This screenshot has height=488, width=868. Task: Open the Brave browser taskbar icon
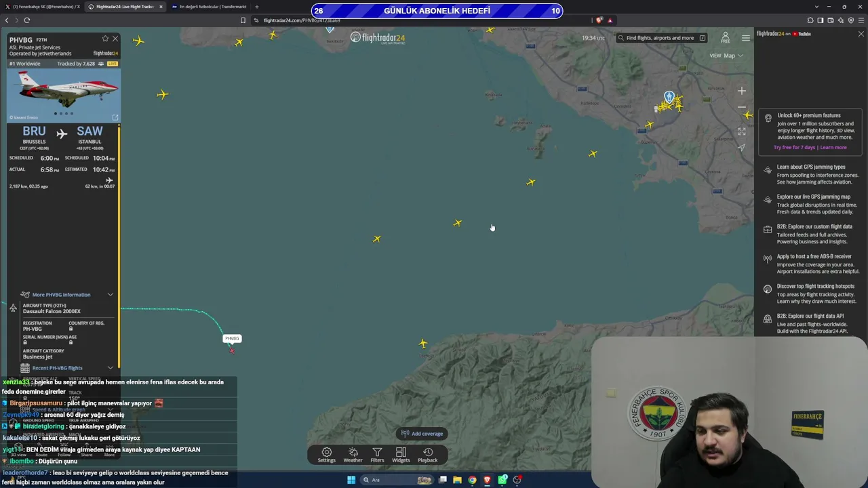(487, 480)
